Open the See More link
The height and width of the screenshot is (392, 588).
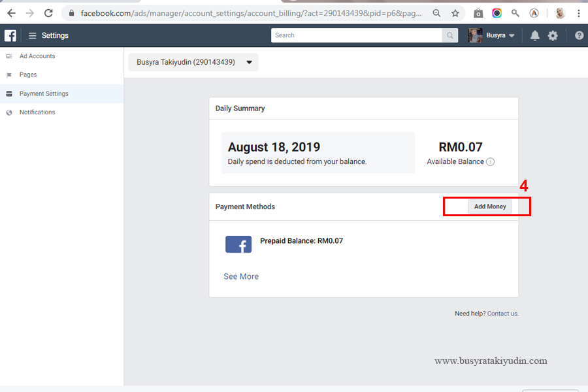click(x=240, y=276)
